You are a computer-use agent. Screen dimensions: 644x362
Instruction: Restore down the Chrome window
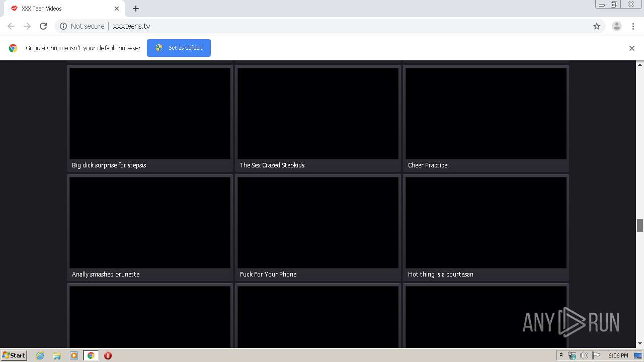(614, 5)
